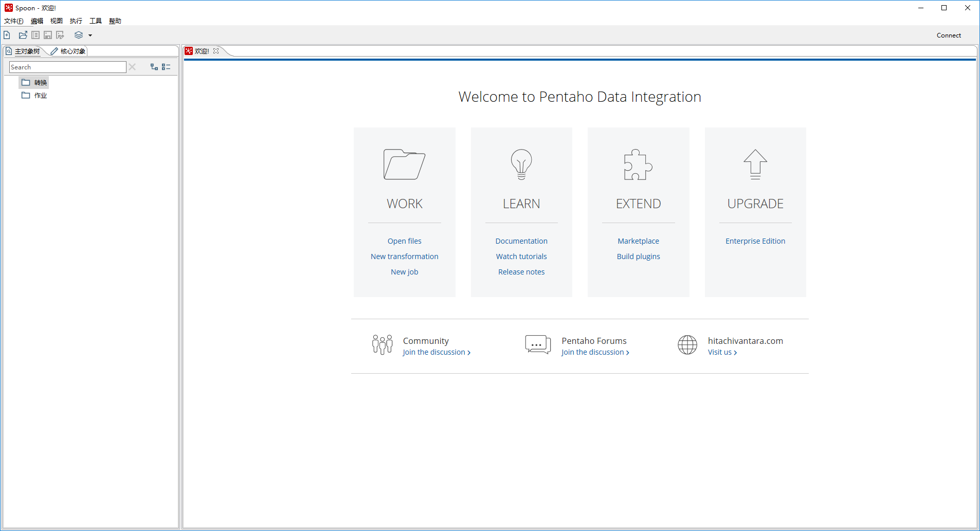Open the 工具 menu
The height and width of the screenshot is (531, 980).
click(x=96, y=21)
